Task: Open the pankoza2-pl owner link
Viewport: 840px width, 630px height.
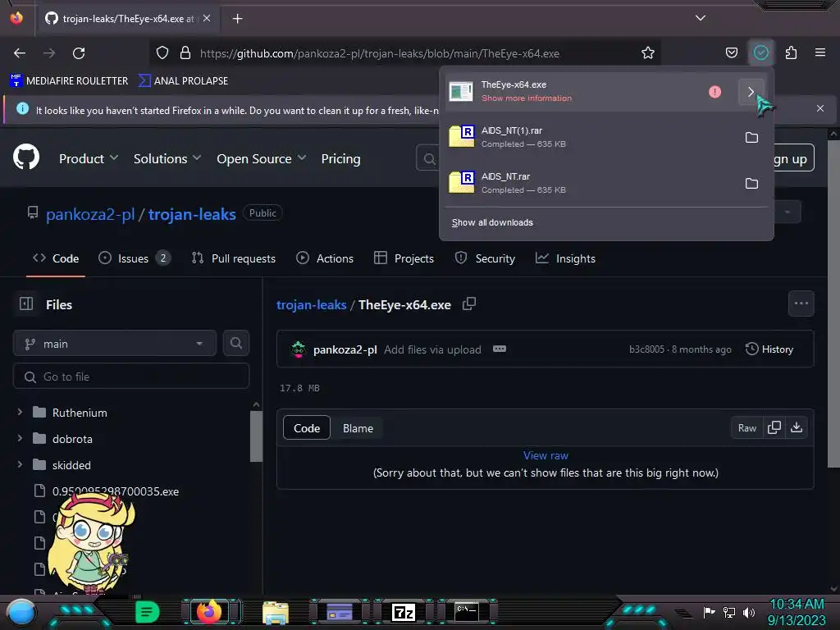Action: pos(90,214)
